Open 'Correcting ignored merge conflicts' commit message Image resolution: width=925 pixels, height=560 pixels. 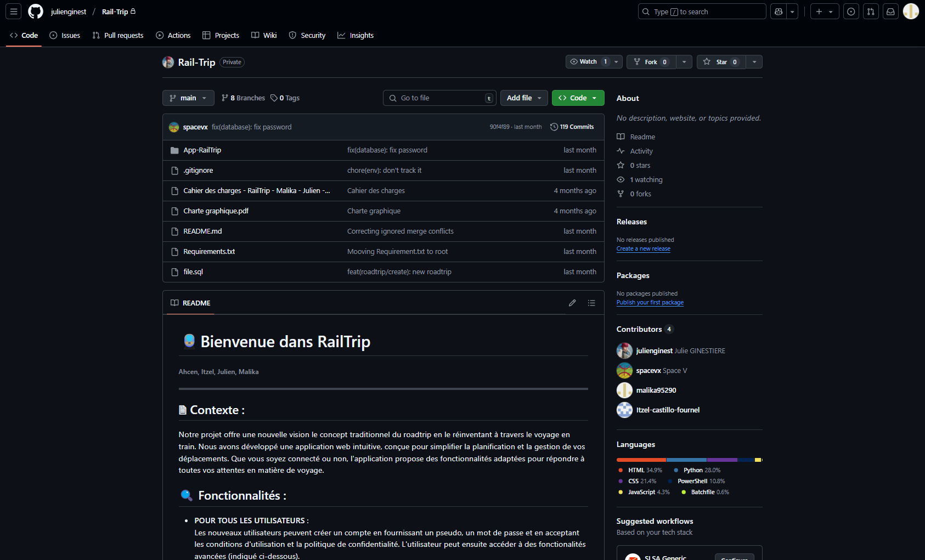pos(400,231)
